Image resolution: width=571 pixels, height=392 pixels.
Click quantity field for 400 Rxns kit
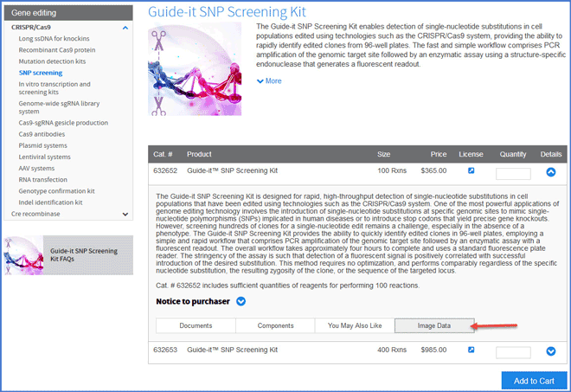(x=513, y=352)
